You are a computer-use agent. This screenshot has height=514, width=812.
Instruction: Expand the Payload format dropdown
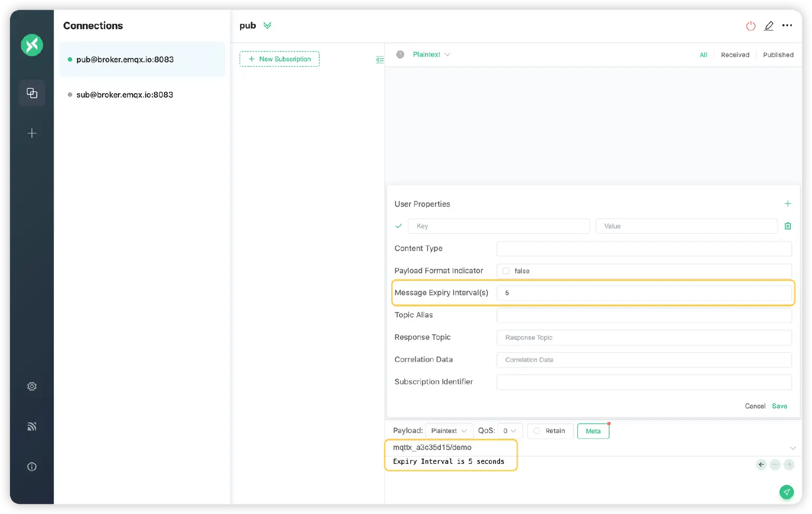pyautogui.click(x=449, y=431)
